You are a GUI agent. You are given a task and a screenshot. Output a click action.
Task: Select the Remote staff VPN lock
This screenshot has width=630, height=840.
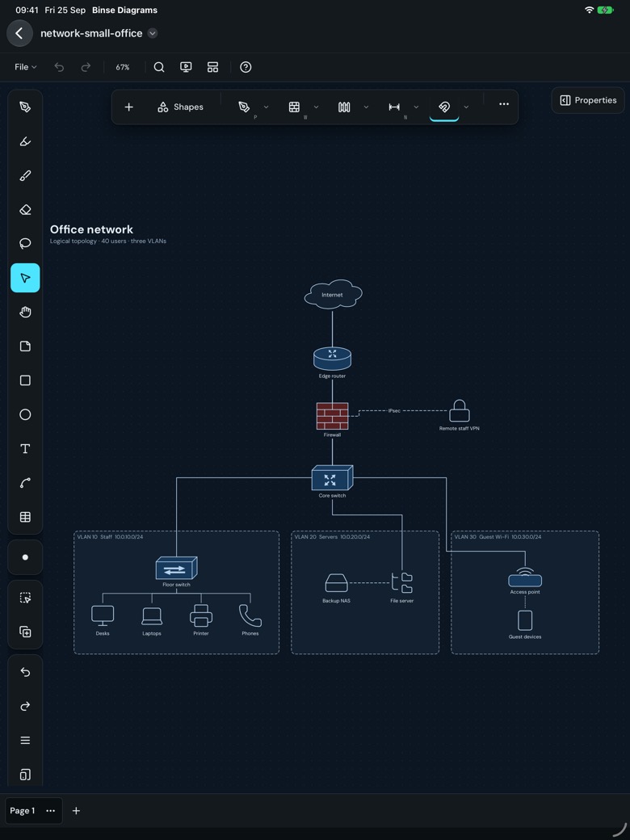point(459,411)
